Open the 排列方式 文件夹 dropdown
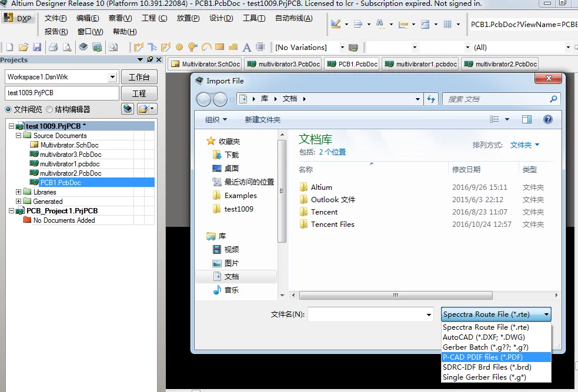Screen dimensions: 578x392 [524, 145]
